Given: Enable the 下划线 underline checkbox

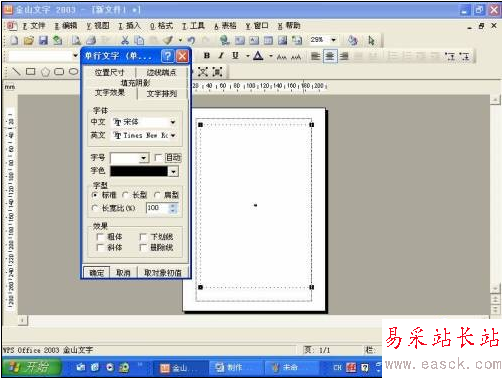Looking at the screenshot, I should 143,237.
